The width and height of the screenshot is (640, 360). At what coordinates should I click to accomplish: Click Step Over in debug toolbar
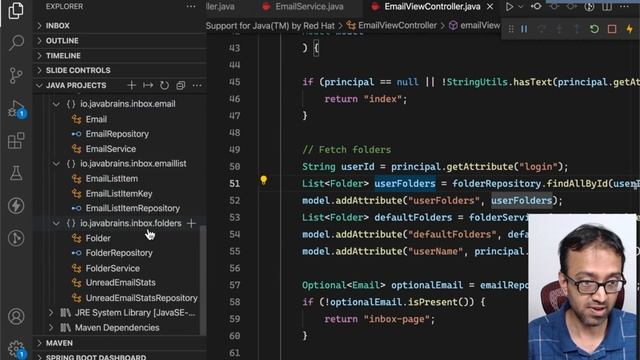coord(542,29)
